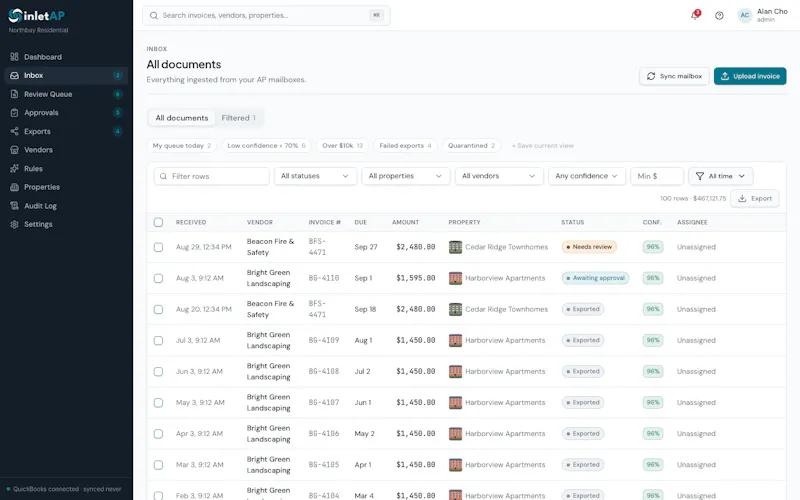The height and width of the screenshot is (500, 800).
Task: Click the global search invoices field
Action: (266, 16)
